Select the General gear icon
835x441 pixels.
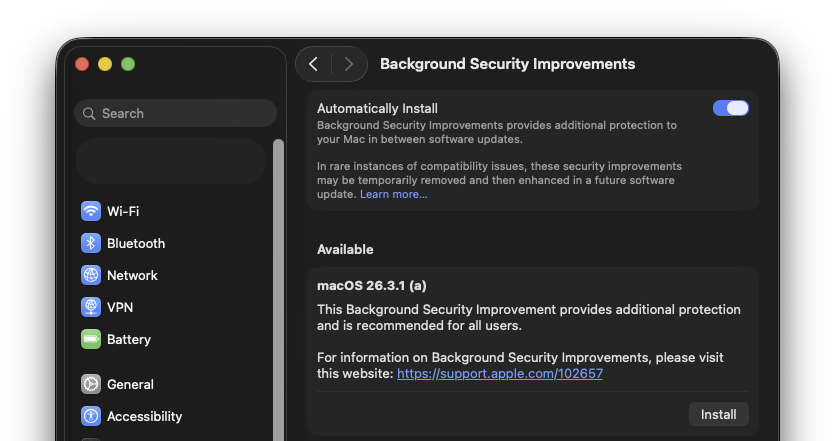(x=91, y=384)
